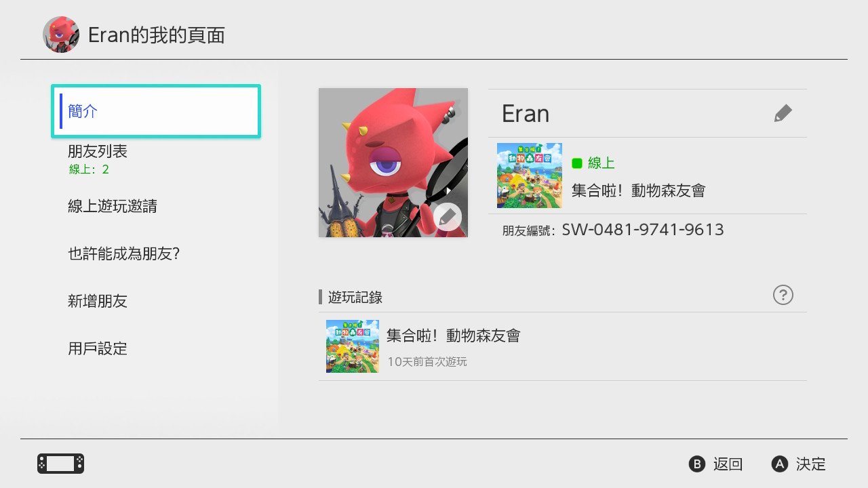Click the A button icon in the footer
The height and width of the screenshot is (488, 868).
[780, 464]
